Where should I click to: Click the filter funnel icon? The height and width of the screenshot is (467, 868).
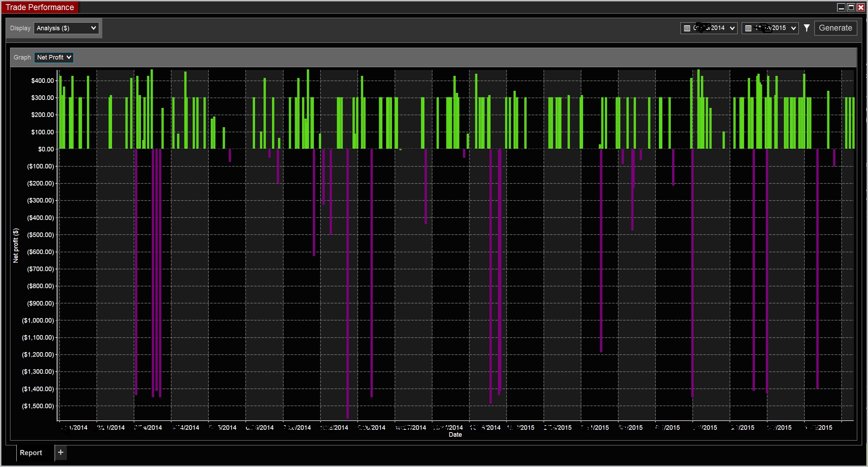(807, 28)
